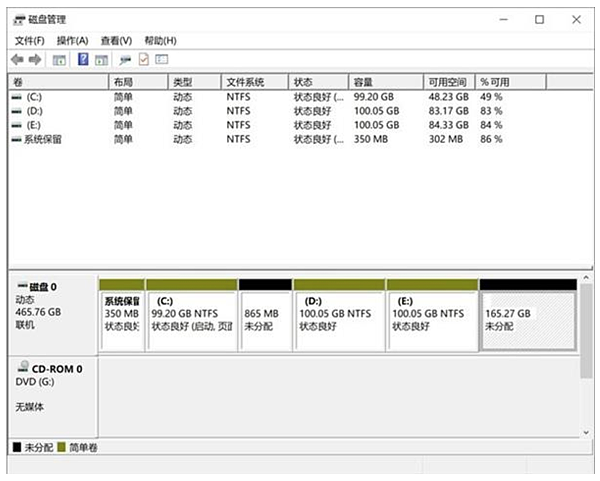Viewport: 600px width, 481px height.
Task: Select the (C:) 99.20 GB NTFS partition block
Action: tap(192, 315)
